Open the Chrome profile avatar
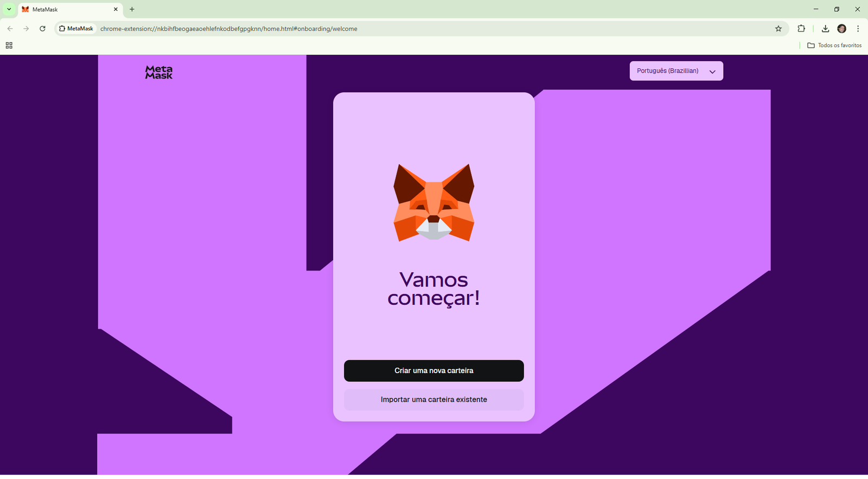Viewport: 868px width, 479px height. (842, 29)
